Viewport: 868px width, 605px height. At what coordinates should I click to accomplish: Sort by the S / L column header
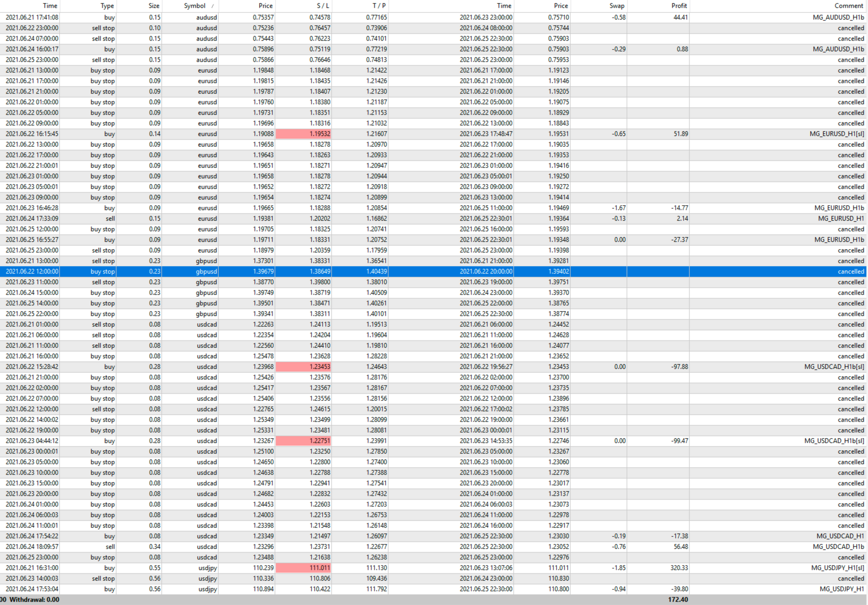click(x=322, y=6)
